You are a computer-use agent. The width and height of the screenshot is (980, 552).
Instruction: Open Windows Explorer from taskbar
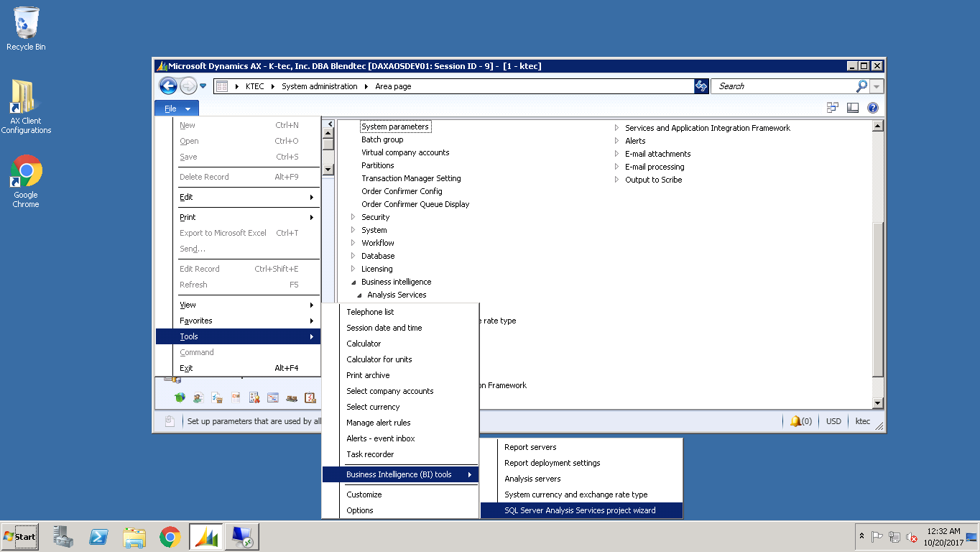click(x=135, y=537)
